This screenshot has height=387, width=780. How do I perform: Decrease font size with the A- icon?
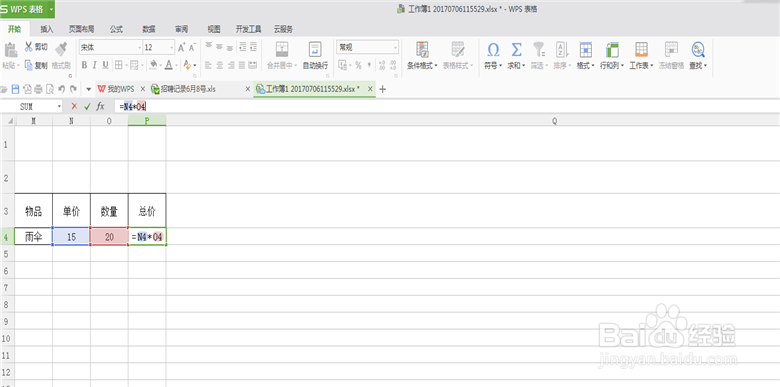pyautogui.click(x=193, y=47)
